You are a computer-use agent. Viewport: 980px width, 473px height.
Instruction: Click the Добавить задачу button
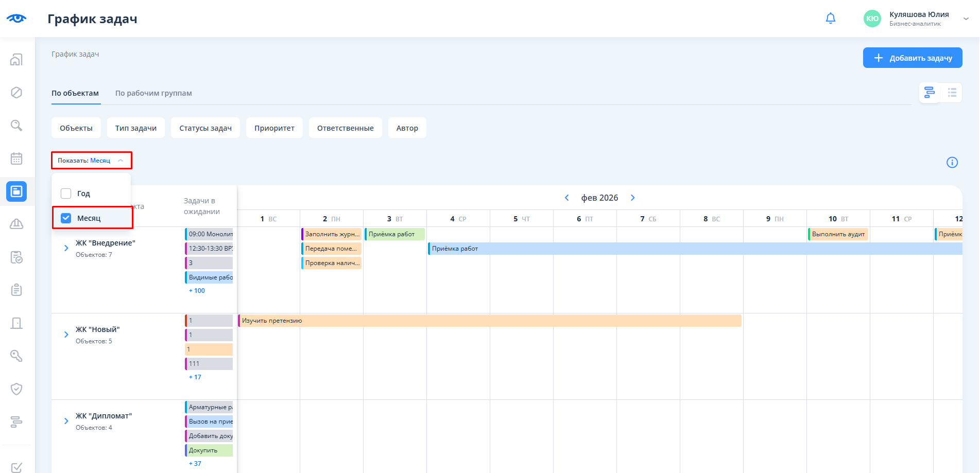tap(913, 58)
